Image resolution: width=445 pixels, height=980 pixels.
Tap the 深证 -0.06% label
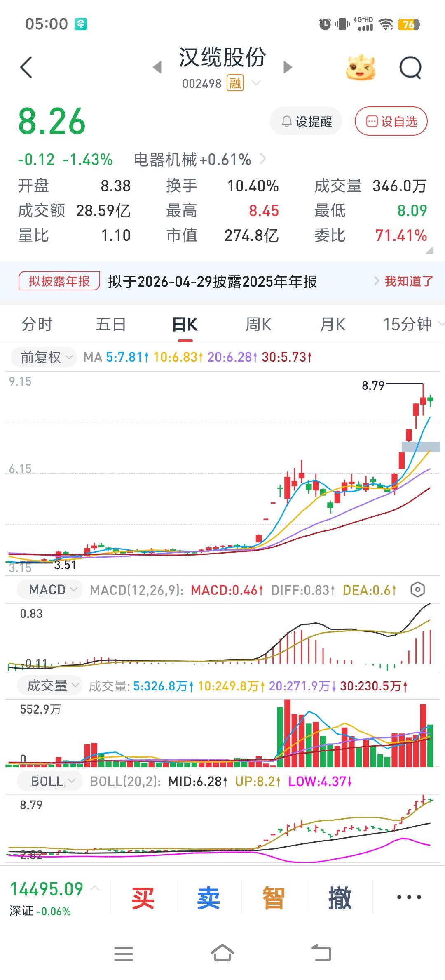pyautogui.click(x=40, y=911)
